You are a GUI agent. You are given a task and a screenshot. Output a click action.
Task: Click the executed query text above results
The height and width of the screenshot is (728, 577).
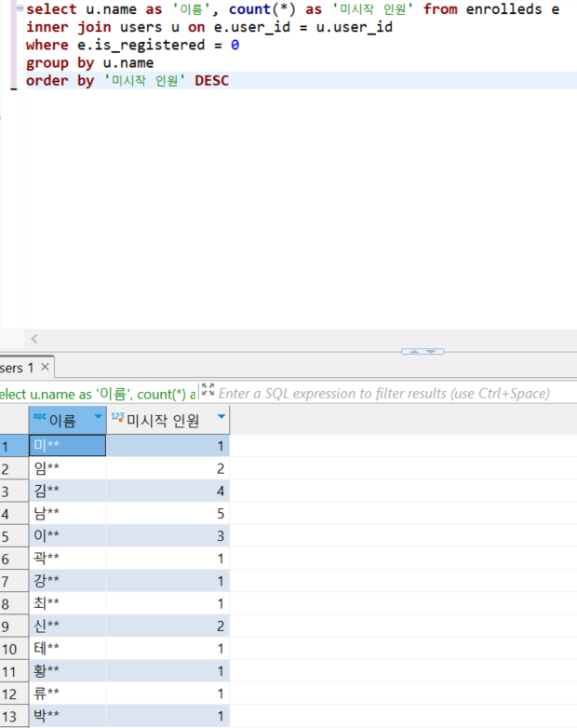[98, 394]
